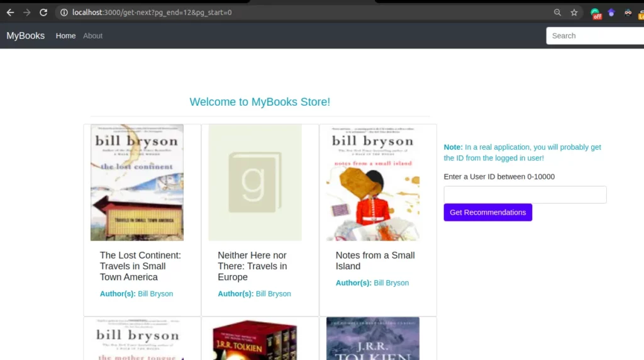Focus the Search box in the navbar
The width and height of the screenshot is (644, 360).
tap(595, 36)
